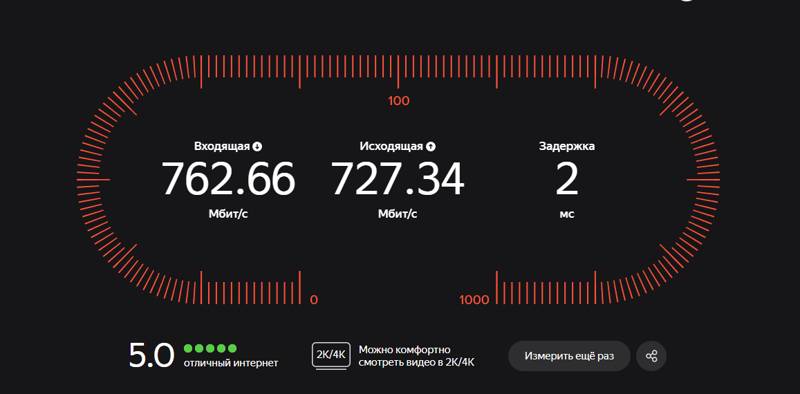Click the latency value 2
The image size is (800, 394).
click(567, 179)
